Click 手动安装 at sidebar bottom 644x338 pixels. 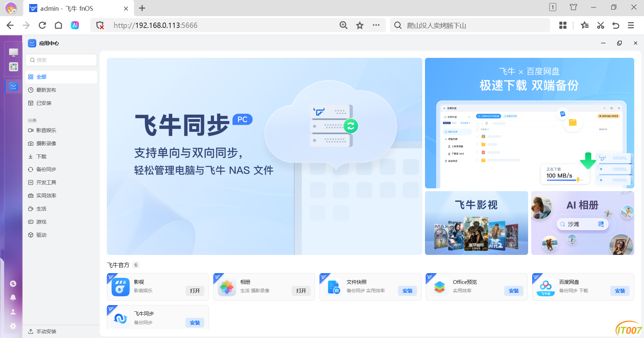coord(46,332)
